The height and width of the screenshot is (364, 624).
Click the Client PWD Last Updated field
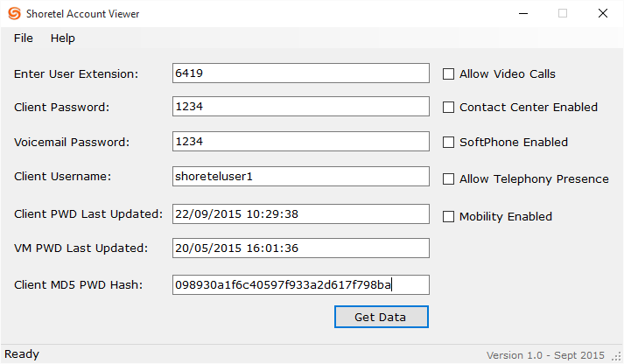point(301,214)
